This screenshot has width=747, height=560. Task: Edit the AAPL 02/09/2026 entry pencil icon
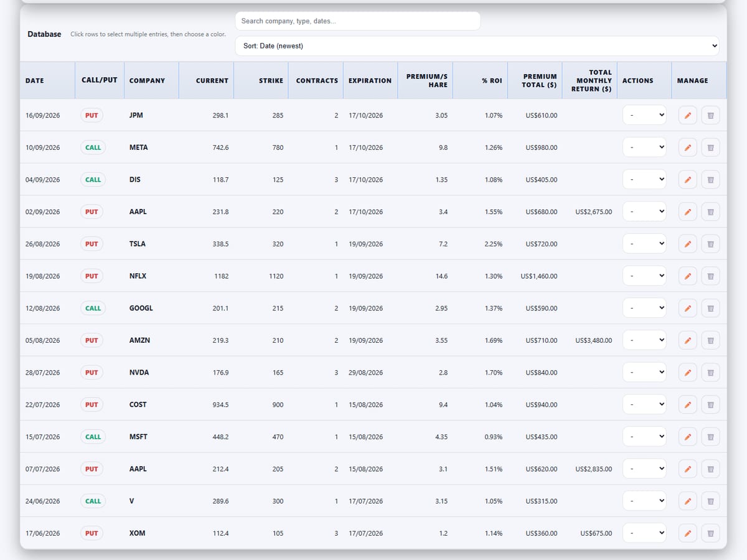[687, 212]
